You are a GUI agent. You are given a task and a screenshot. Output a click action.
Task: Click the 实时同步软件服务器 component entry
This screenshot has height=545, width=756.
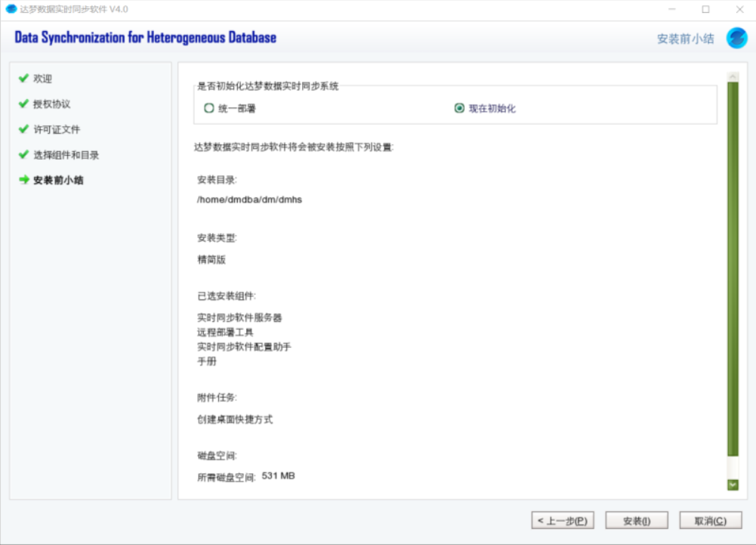coord(239,317)
